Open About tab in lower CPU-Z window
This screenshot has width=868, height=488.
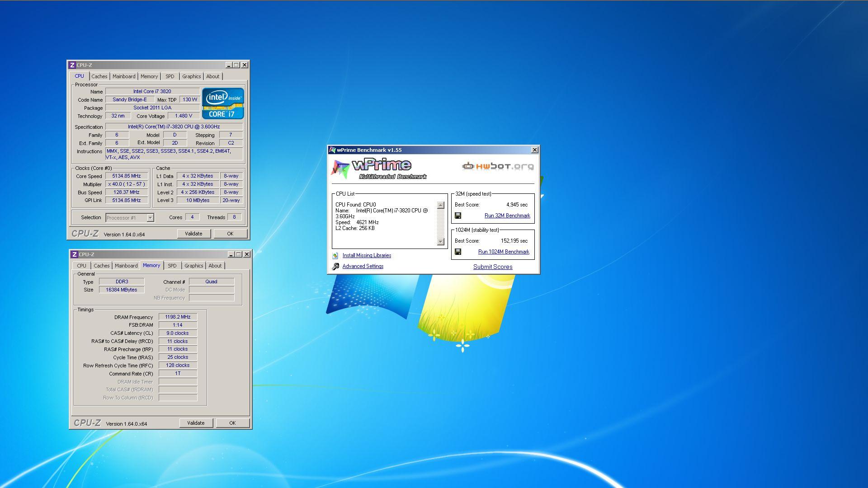coord(215,266)
